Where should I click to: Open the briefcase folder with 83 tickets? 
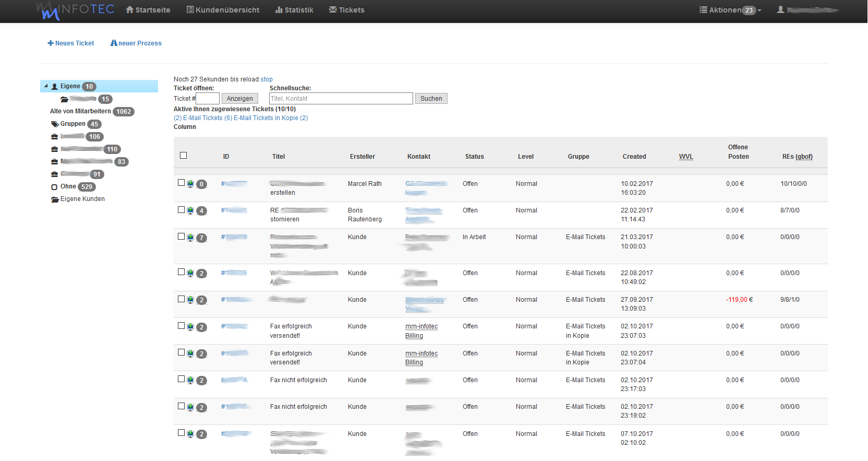(x=90, y=162)
